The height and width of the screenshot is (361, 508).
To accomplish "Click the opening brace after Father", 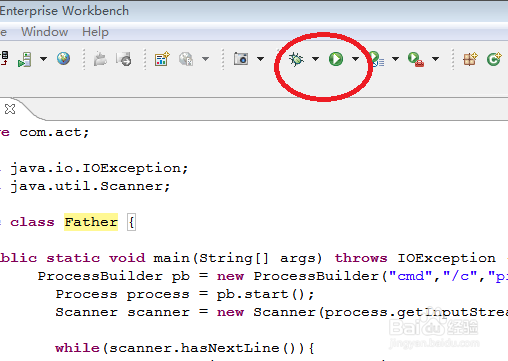I will click(x=132, y=222).
